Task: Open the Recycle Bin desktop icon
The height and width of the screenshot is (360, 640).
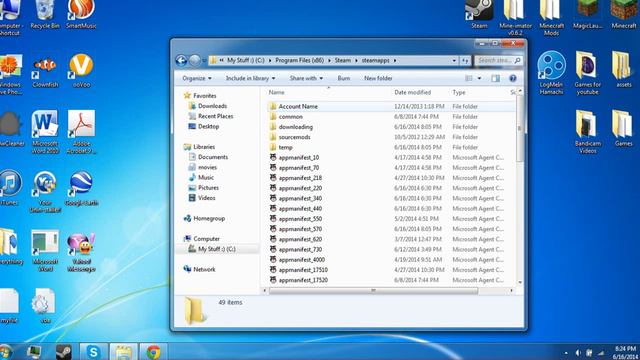Action: (45, 15)
